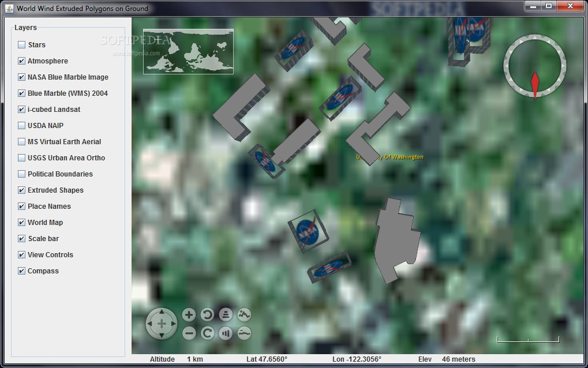Screen dimensions: 588x368
Task: Uncheck NASA Blue Marble Image layer
Action: click(22, 77)
